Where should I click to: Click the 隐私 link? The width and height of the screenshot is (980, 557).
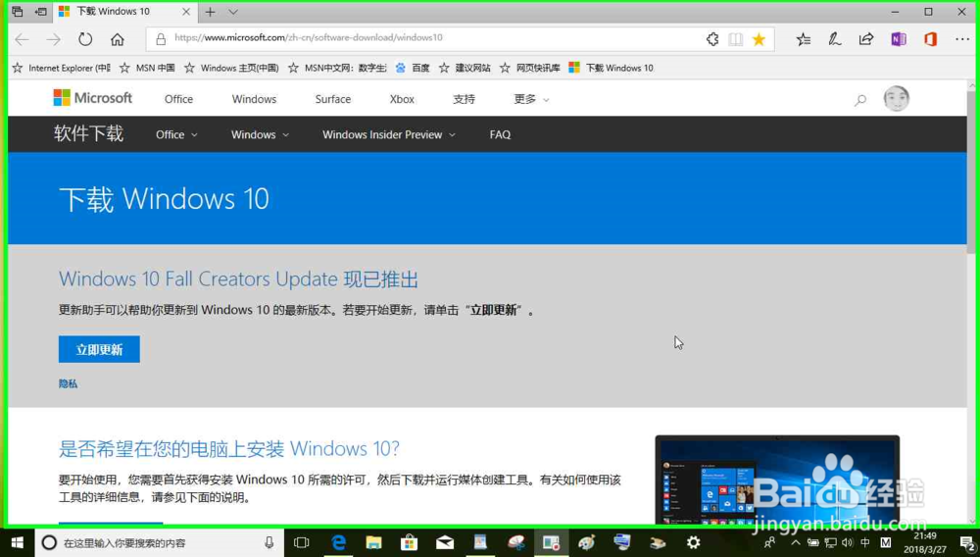point(69,383)
